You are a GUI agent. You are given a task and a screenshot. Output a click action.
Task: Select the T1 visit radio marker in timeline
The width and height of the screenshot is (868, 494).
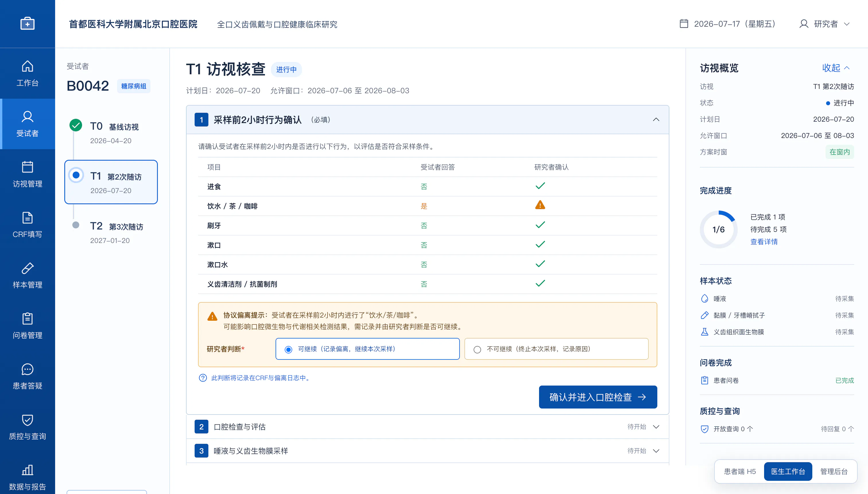click(76, 175)
